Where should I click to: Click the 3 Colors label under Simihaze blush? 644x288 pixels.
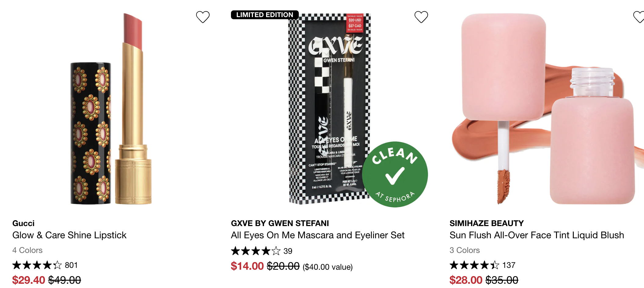(465, 250)
